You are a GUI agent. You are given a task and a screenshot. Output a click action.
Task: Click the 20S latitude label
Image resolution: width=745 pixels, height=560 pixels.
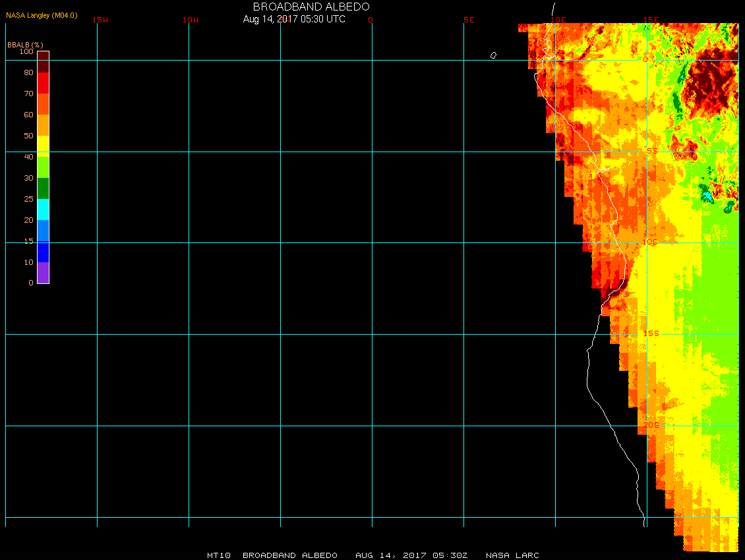(x=651, y=425)
